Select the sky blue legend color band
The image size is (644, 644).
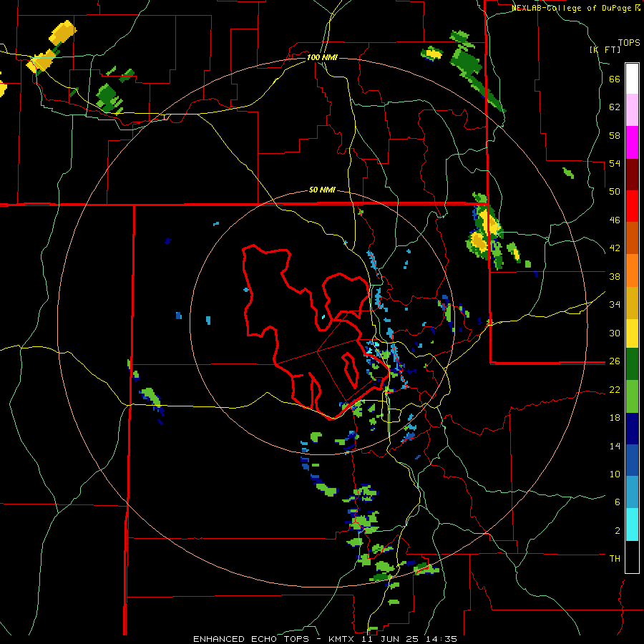click(x=632, y=492)
